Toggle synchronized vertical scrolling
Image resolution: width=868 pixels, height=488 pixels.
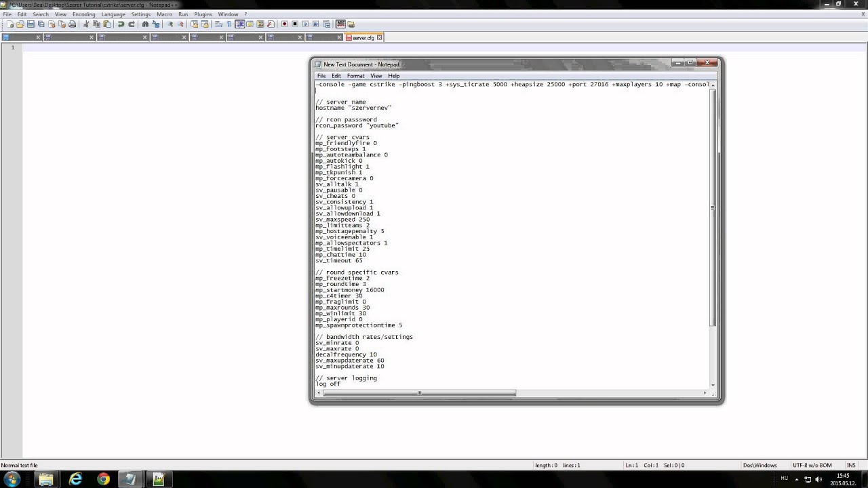click(x=194, y=24)
